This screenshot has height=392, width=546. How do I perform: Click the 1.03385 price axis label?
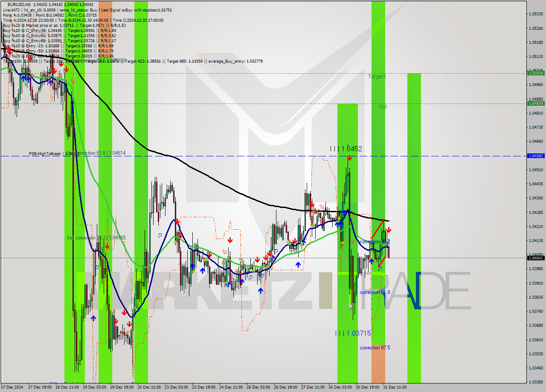536,382
